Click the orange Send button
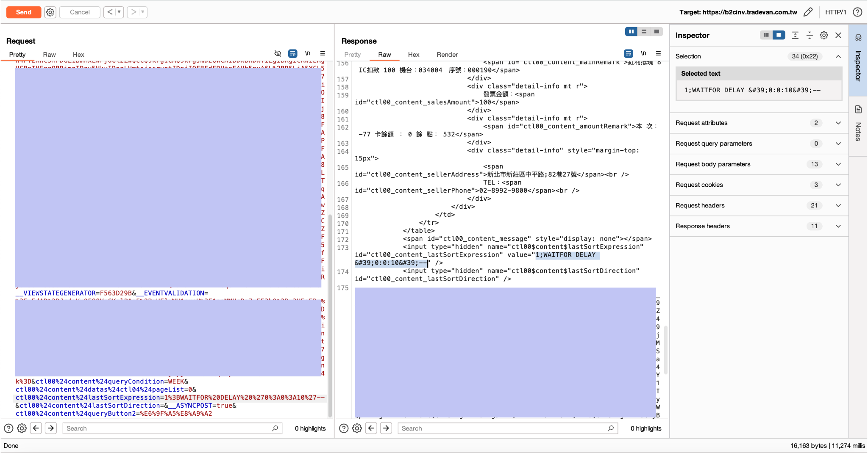 (24, 12)
